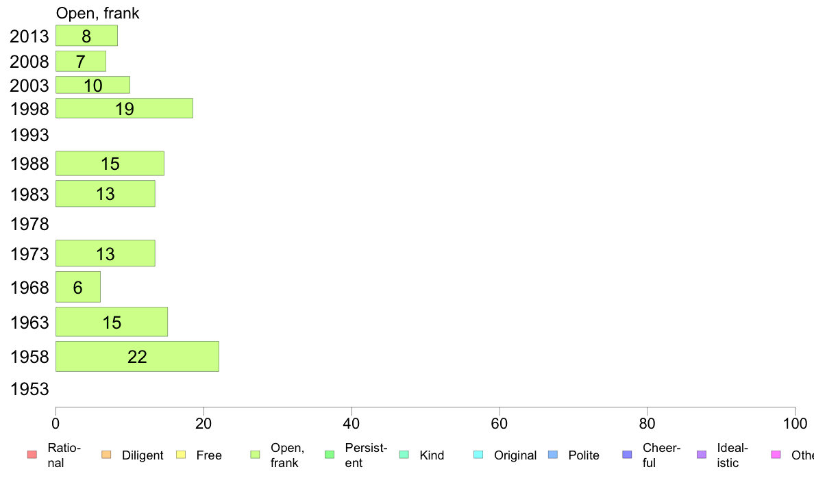This screenshot has height=504, width=814.
Task: Click the 1993 year label
Action: (29, 135)
